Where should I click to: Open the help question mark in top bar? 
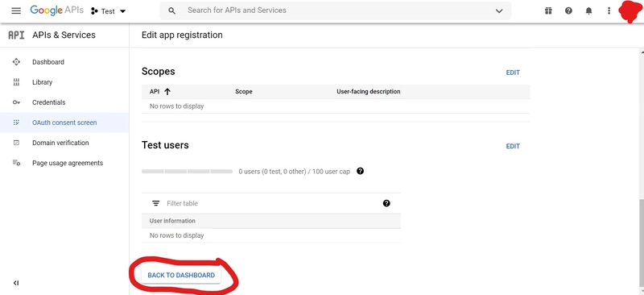click(568, 11)
